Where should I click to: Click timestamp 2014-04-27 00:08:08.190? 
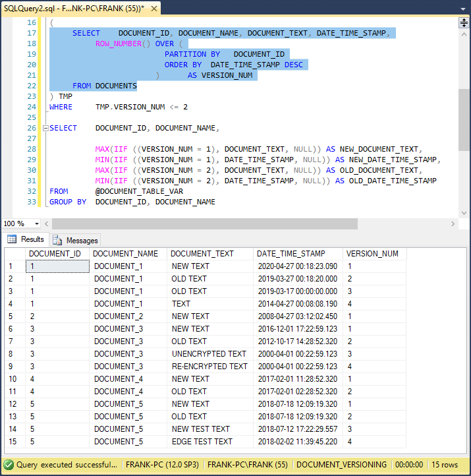point(298,304)
